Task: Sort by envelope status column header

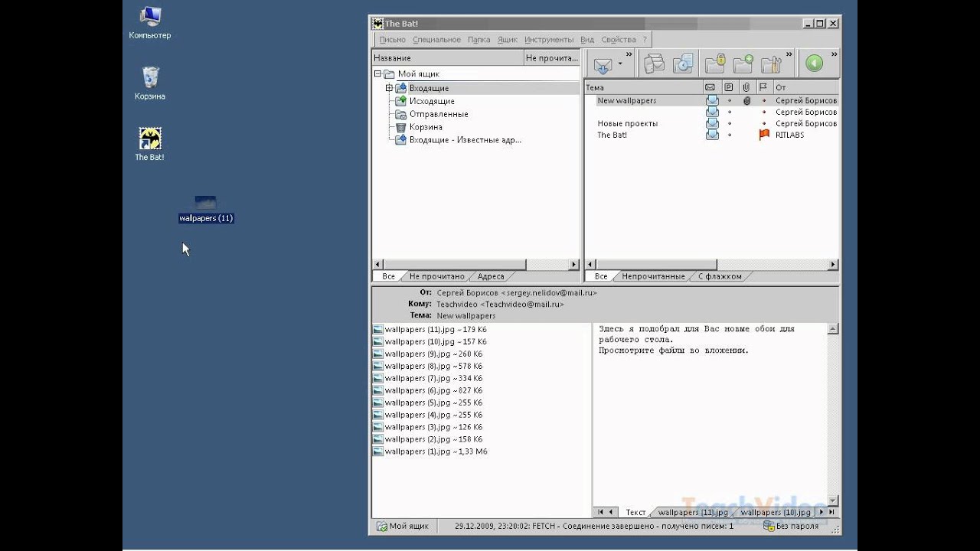Action: coord(710,87)
